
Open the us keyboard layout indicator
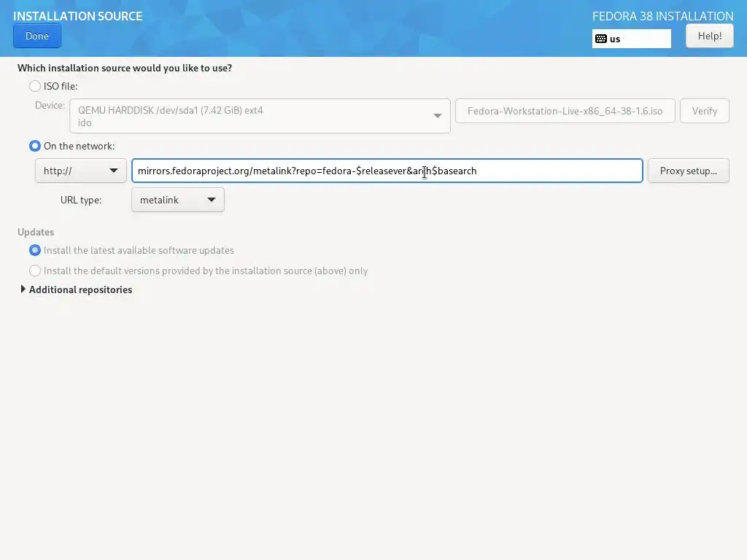click(x=631, y=39)
